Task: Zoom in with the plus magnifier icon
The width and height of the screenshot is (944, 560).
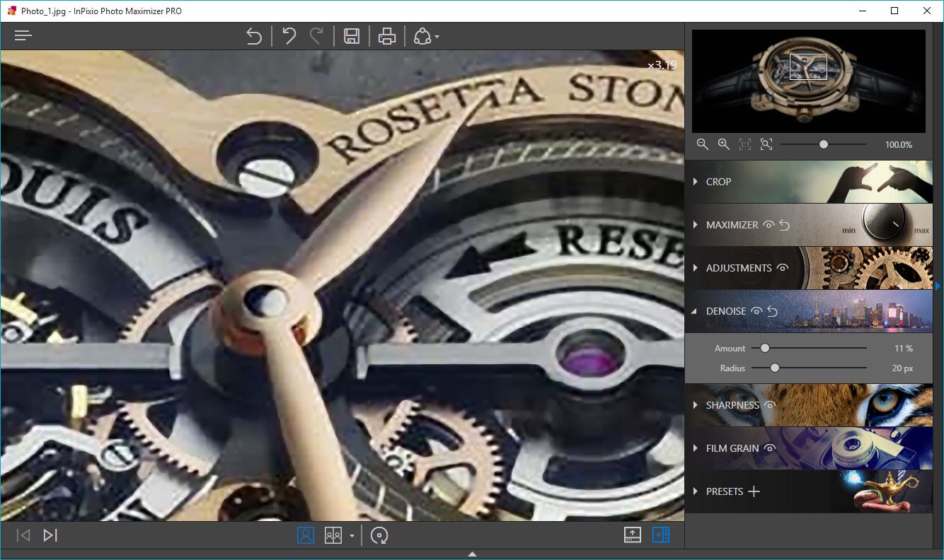Action: [724, 144]
